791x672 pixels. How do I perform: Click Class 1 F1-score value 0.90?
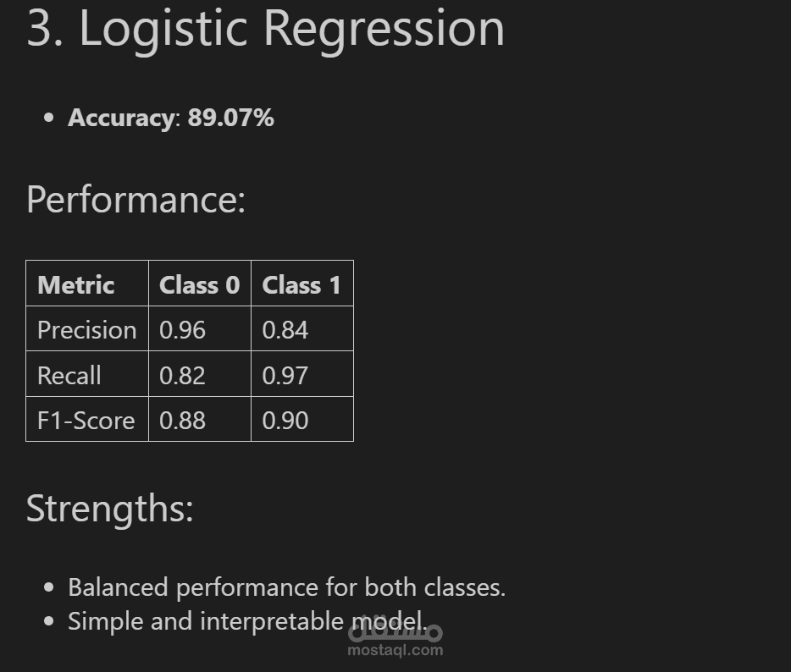pos(285,421)
